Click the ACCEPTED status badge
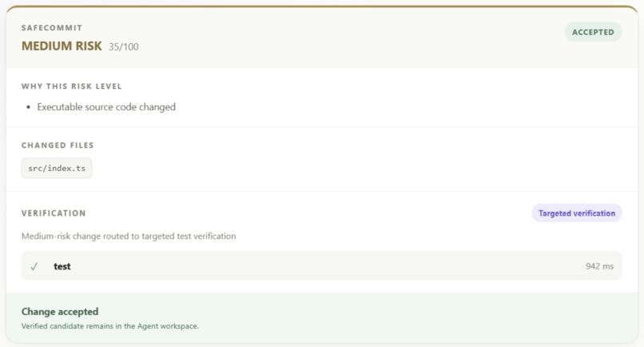Screen dimensions: 644x347 [593, 32]
